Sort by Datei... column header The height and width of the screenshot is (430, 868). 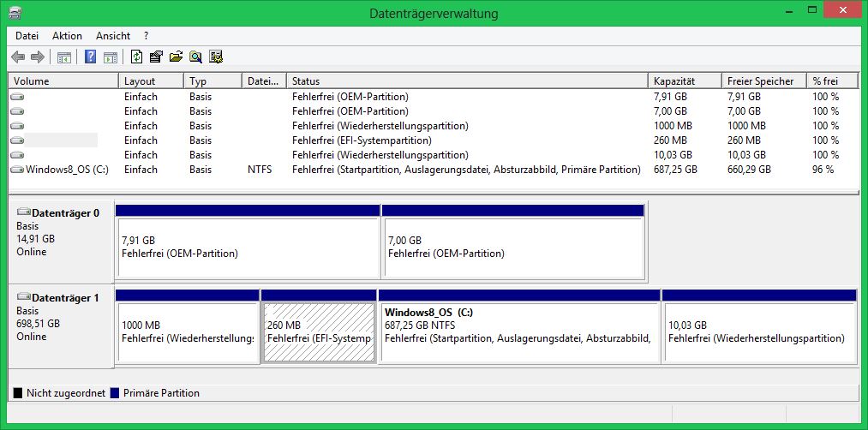click(x=264, y=81)
